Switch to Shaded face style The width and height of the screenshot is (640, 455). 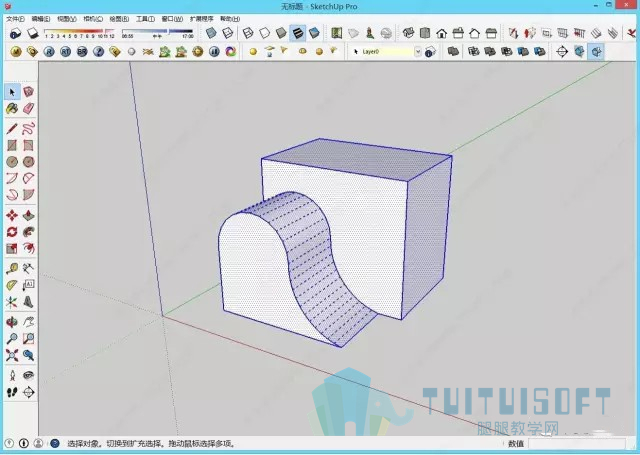click(281, 33)
